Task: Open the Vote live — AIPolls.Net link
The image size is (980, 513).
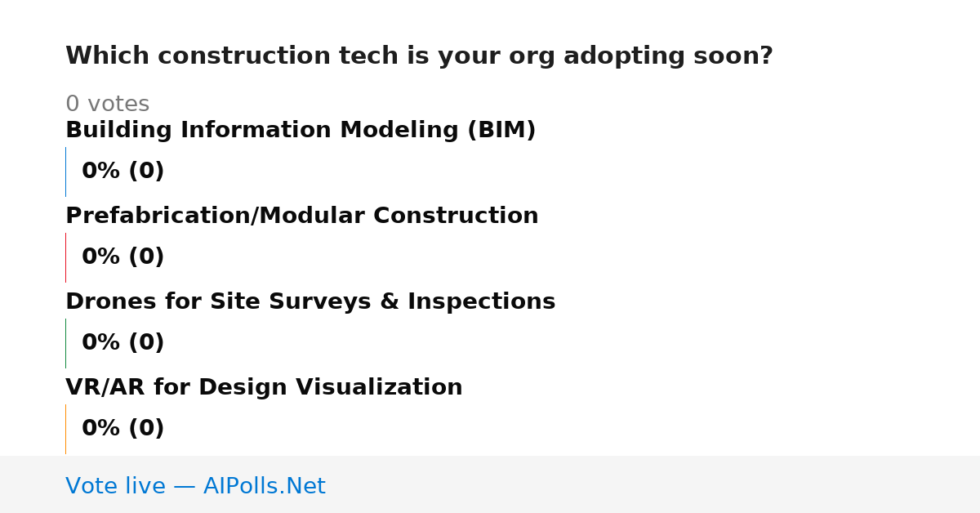Action: pyautogui.click(x=195, y=486)
